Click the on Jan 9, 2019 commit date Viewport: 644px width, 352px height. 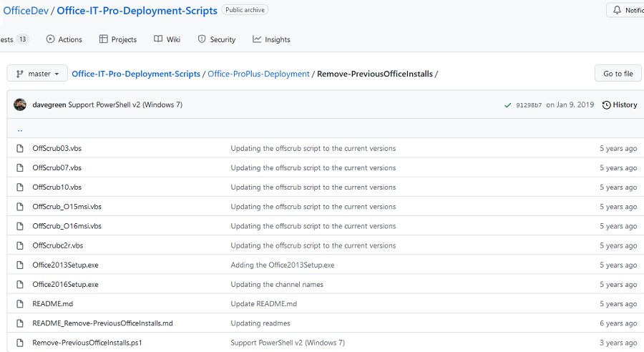(570, 104)
